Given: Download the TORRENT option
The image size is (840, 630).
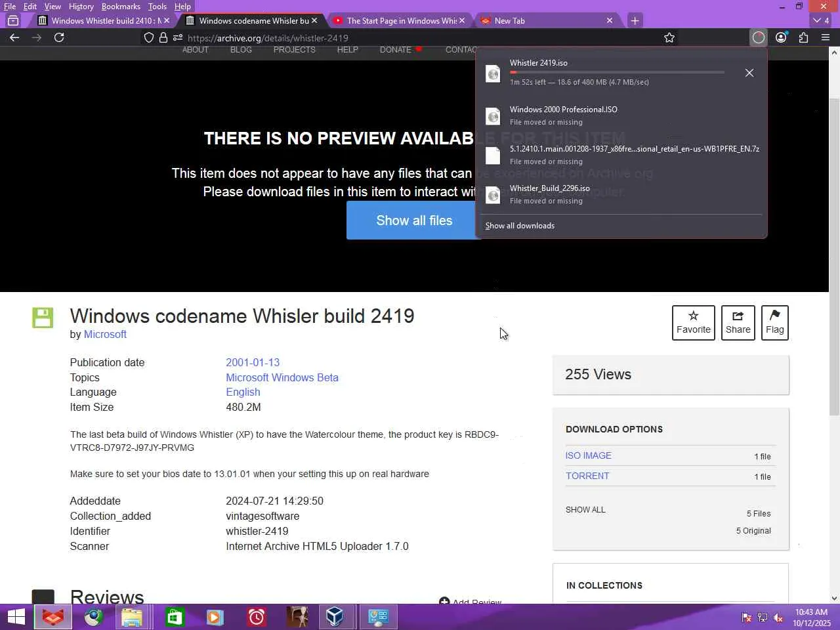Looking at the screenshot, I should coord(587,476).
